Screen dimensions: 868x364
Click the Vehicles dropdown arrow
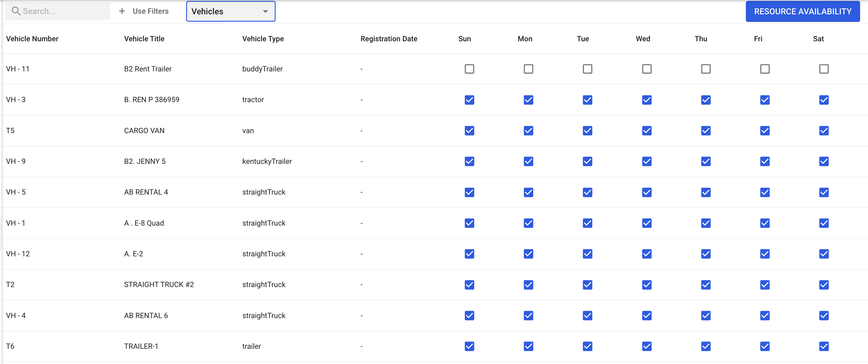[x=265, y=11]
